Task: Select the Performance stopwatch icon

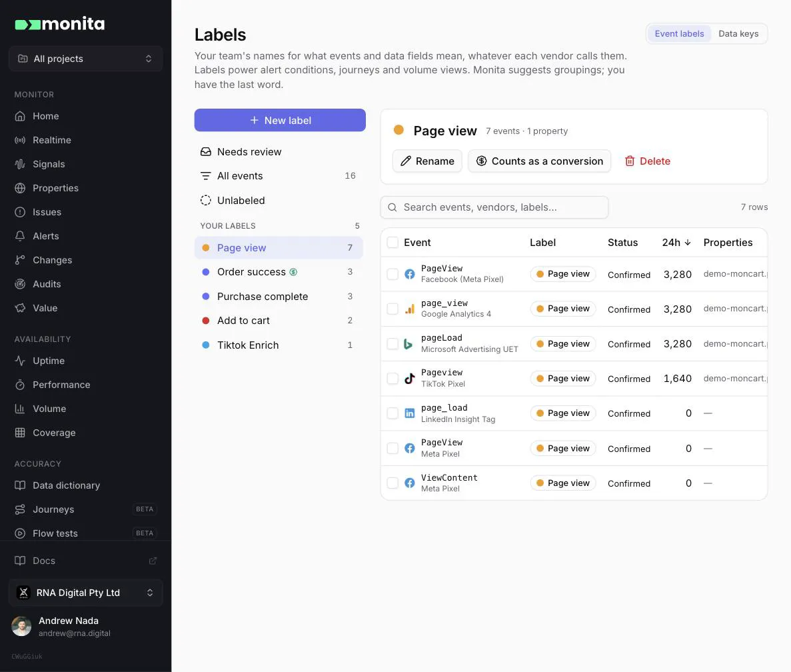Action: tap(20, 385)
